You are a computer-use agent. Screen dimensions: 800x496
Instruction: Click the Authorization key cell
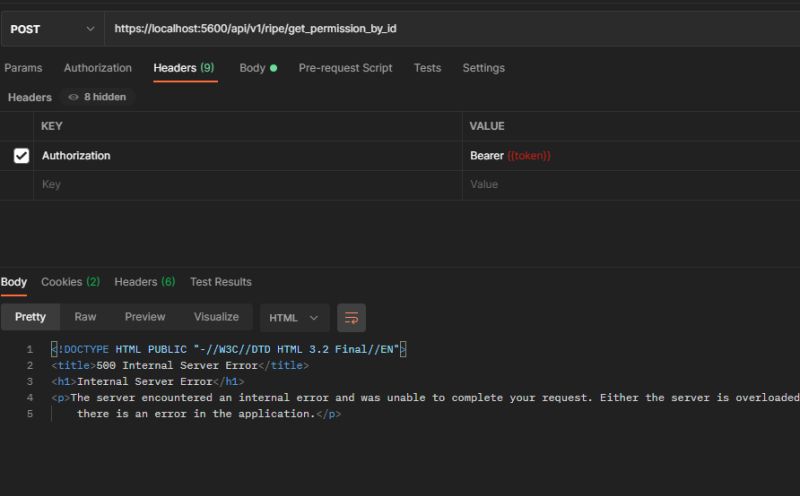tap(248, 156)
